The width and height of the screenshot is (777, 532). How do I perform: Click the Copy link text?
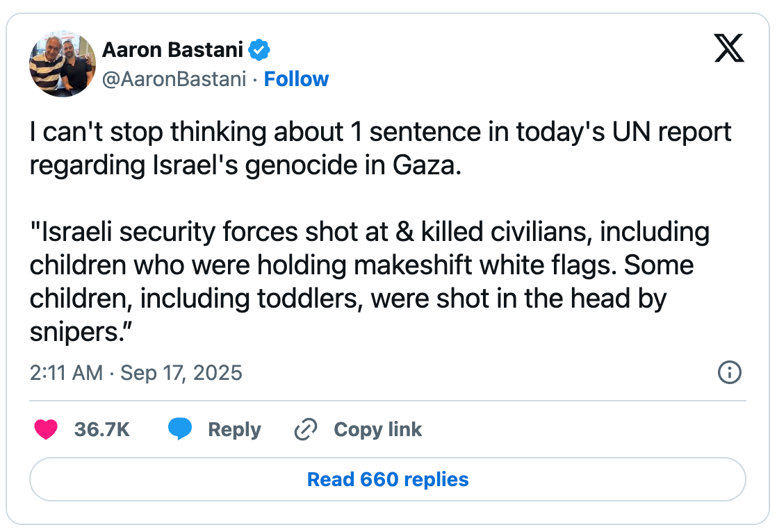[377, 430]
